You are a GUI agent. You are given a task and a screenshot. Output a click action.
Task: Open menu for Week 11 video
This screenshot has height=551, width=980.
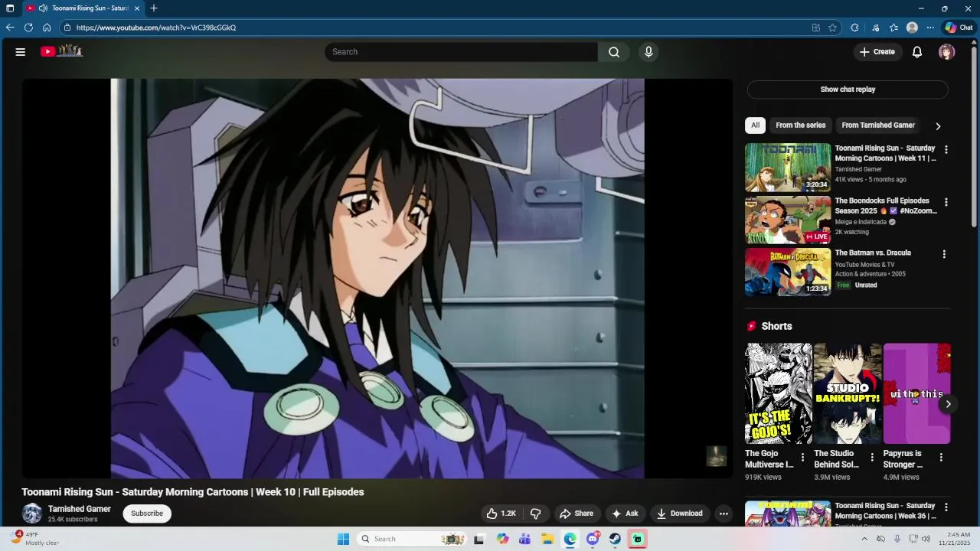coord(946,150)
